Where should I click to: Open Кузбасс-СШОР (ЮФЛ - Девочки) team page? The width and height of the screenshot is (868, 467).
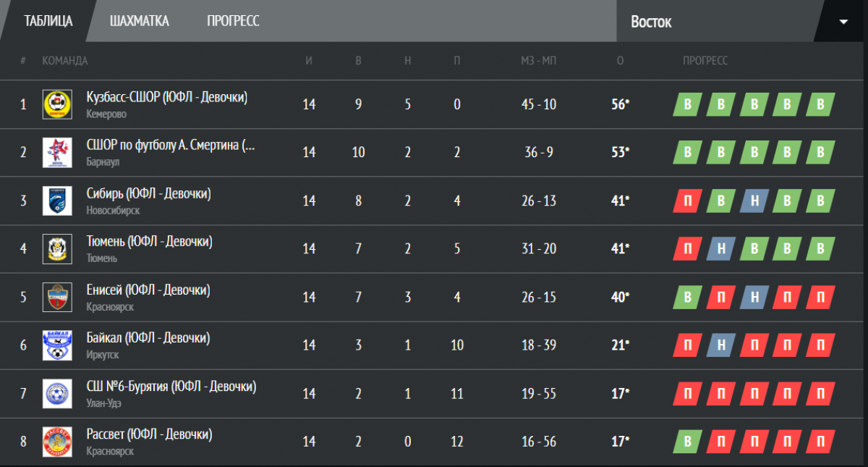pyautogui.click(x=166, y=97)
